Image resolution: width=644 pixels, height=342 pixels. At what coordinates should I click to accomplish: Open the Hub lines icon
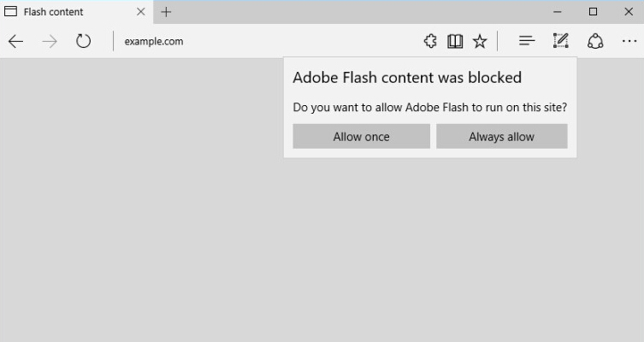527,41
